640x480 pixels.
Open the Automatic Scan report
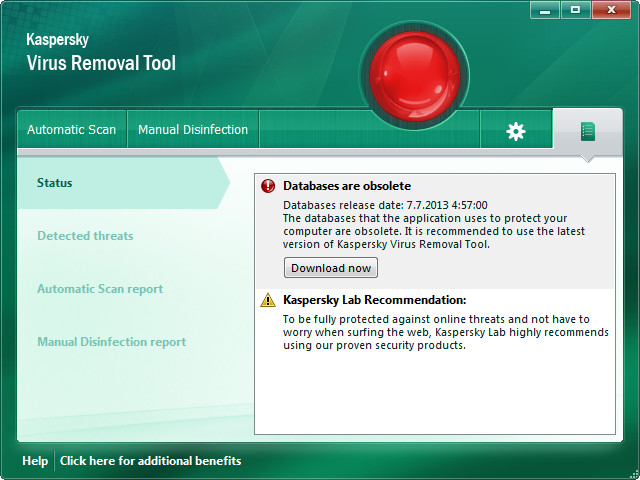(x=100, y=289)
